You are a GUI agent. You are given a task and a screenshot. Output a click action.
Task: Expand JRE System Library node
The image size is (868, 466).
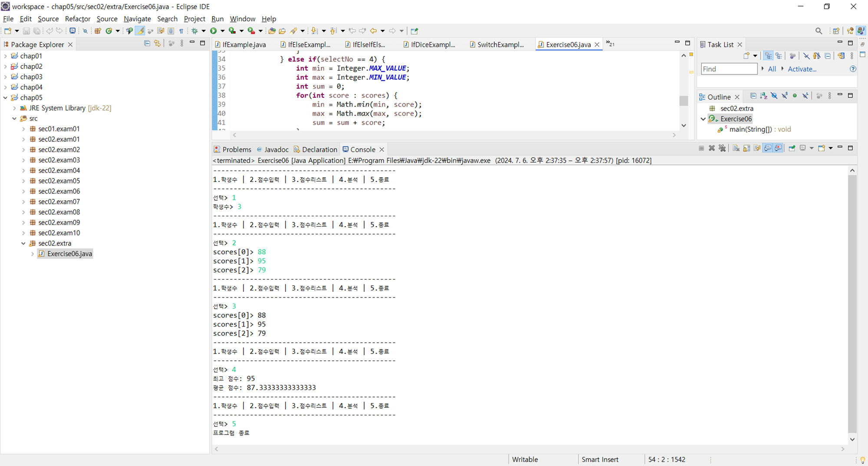pyautogui.click(x=14, y=108)
